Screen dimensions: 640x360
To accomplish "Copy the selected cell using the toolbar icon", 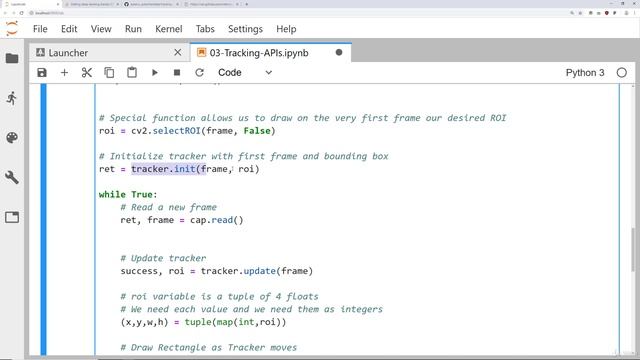I will pos(109,73).
